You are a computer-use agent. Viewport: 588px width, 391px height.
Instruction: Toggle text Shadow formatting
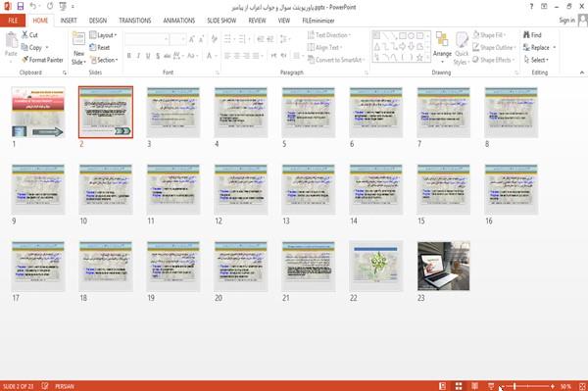158,56
